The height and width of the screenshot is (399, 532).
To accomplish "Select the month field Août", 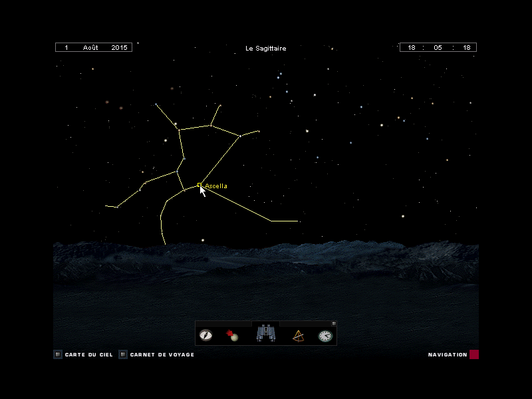I will 90,47.
